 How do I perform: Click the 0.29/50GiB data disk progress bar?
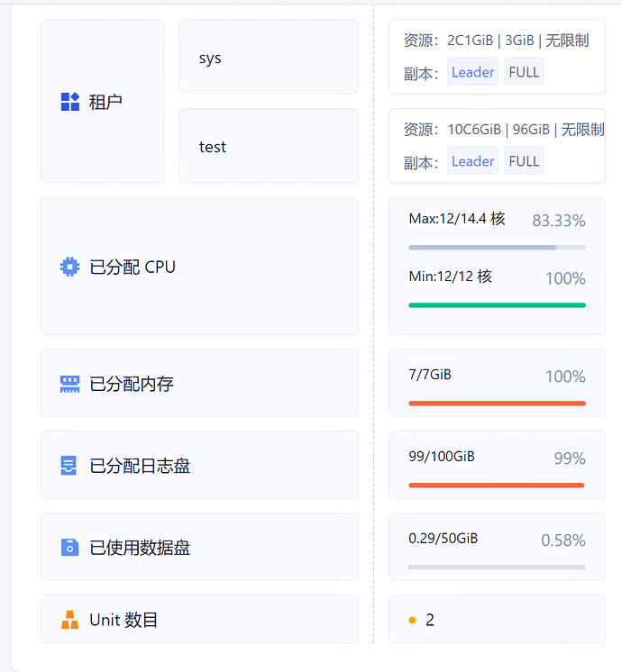coord(497,567)
